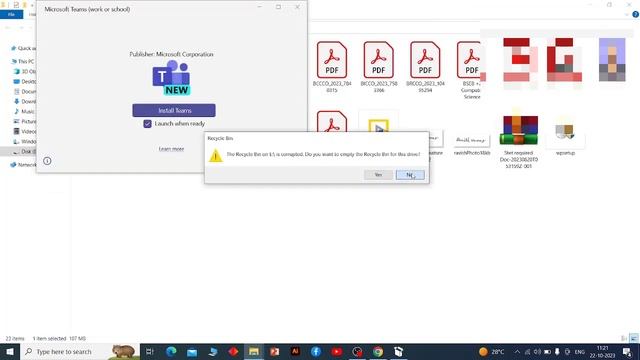Viewport: 640px width, 360px height.
Task: Select the BSEB Computer Science PDF file
Action: coord(470,70)
